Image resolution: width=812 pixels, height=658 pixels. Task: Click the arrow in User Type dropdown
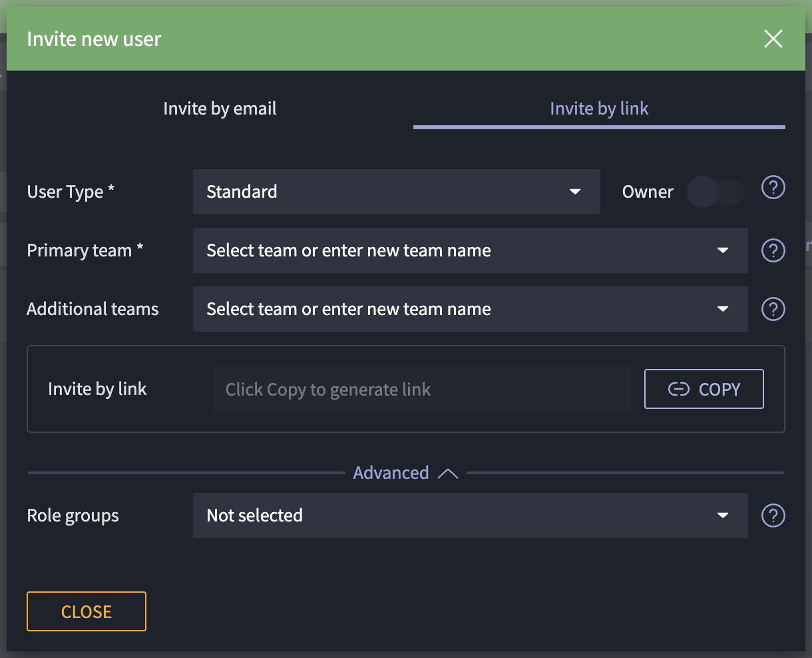575,192
